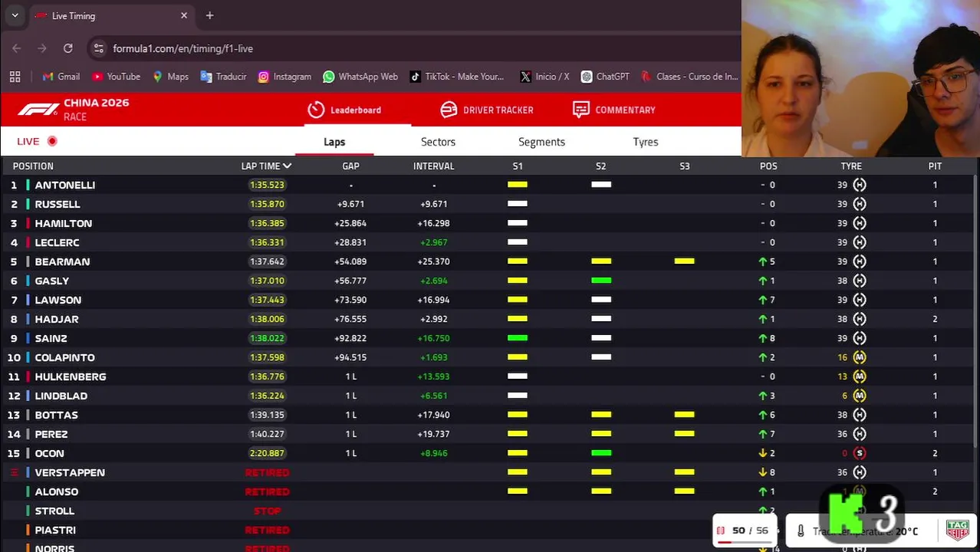
Task: Click Lindblad's medium tyre icon
Action: coord(860,396)
